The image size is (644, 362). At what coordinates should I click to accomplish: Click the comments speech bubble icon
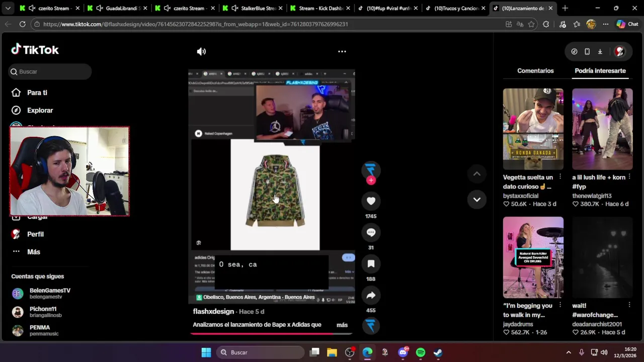(x=371, y=232)
